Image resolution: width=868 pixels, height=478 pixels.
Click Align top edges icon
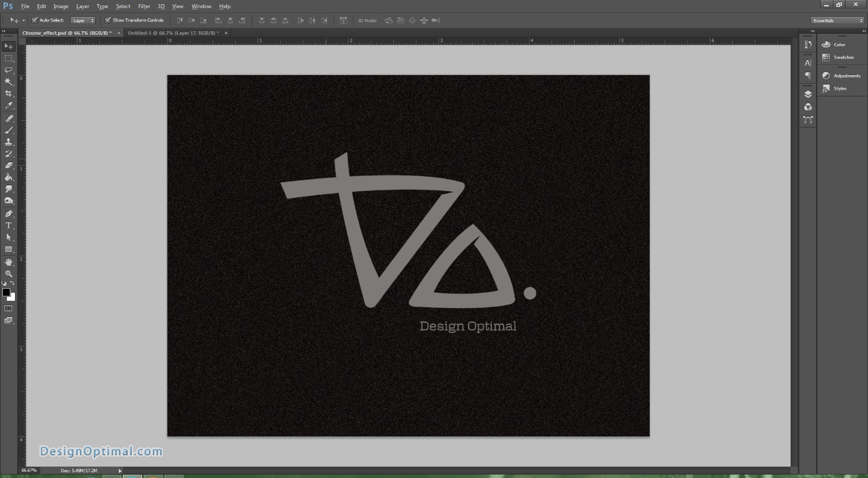pyautogui.click(x=180, y=20)
